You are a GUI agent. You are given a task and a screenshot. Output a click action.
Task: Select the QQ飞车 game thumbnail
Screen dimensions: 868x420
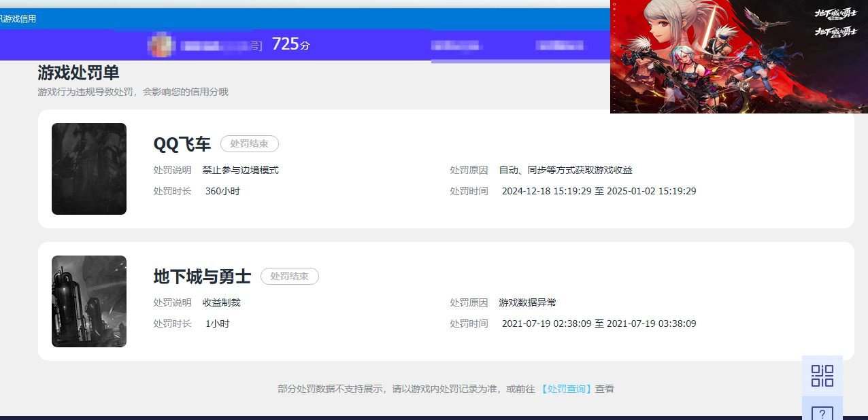pyautogui.click(x=89, y=169)
